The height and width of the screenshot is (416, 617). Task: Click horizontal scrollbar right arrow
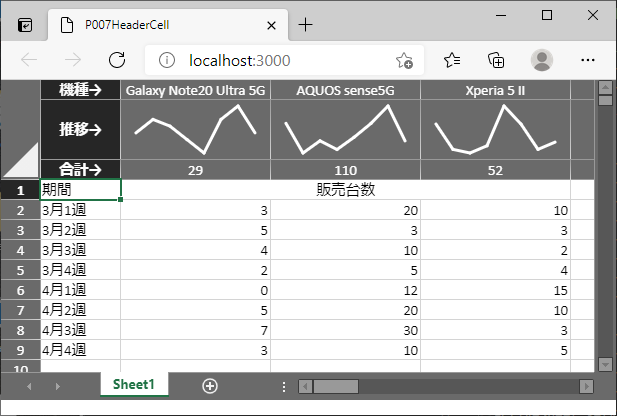587,386
